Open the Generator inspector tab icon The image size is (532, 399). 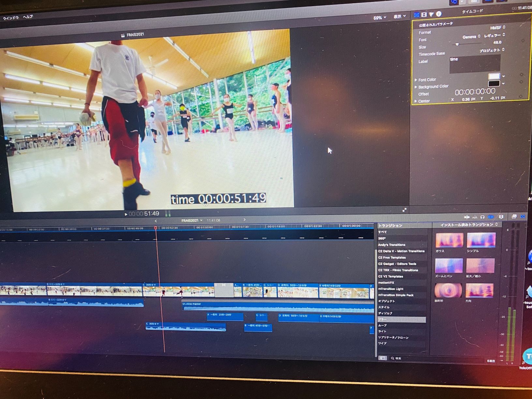pos(416,15)
